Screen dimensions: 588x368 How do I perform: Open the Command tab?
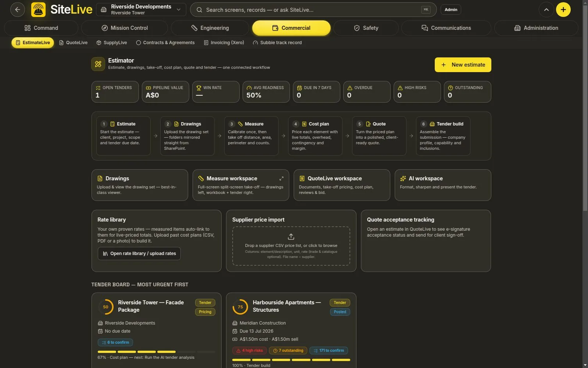click(x=41, y=28)
